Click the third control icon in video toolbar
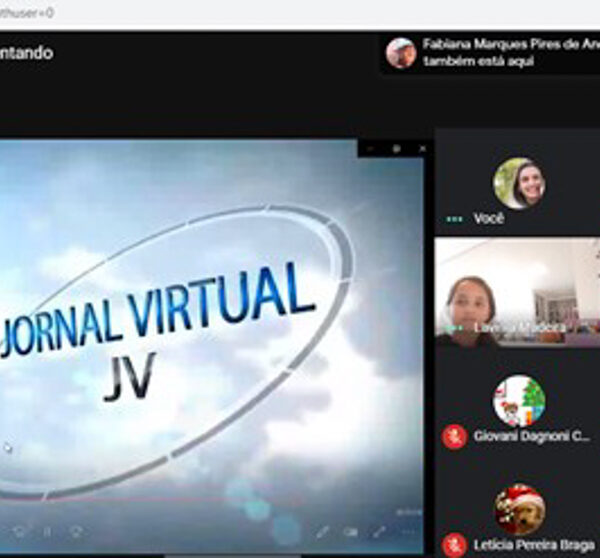Image resolution: width=600 pixels, height=558 pixels. coord(75,531)
